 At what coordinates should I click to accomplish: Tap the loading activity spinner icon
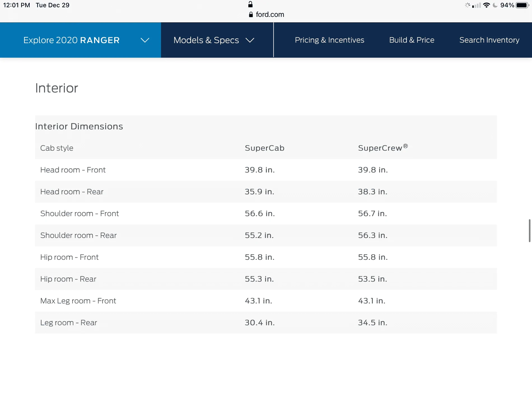pos(467,5)
